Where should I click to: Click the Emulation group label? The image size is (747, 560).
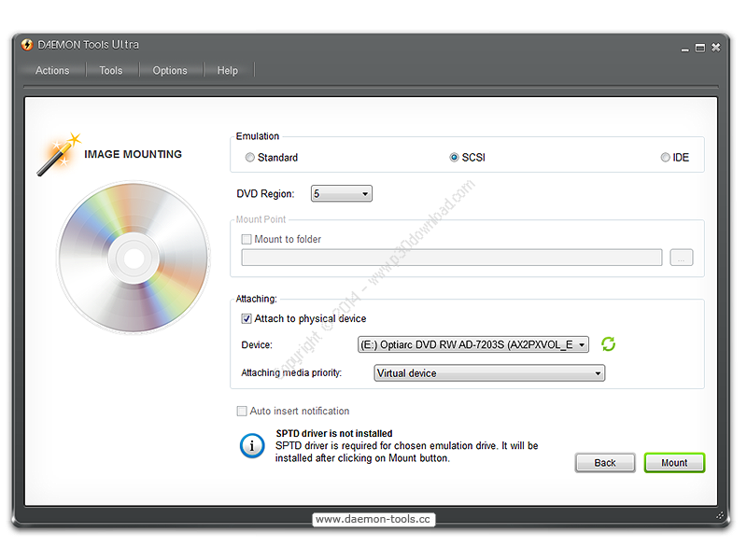coord(258,136)
